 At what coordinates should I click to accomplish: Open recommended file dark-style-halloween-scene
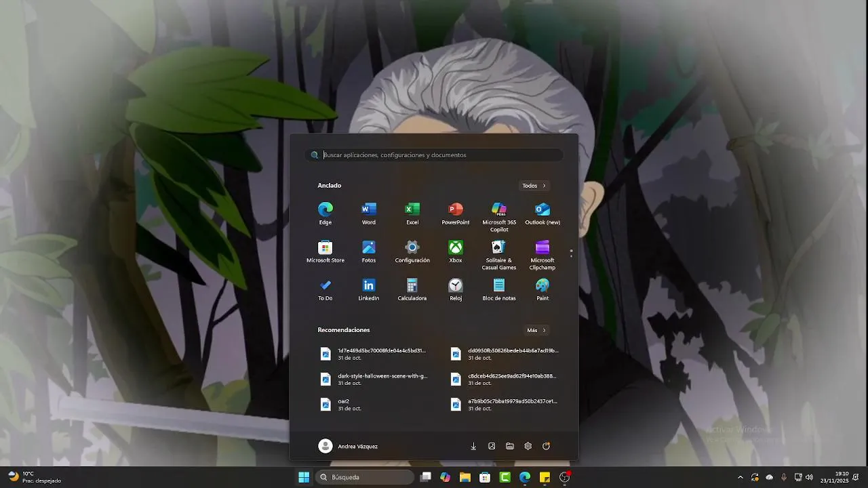point(374,379)
